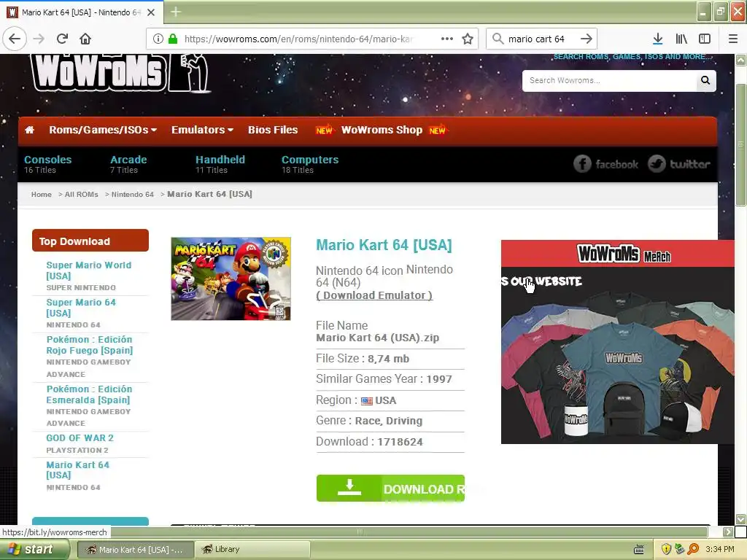Click the Download Emulator link
This screenshot has height=560, width=747.
click(x=374, y=295)
